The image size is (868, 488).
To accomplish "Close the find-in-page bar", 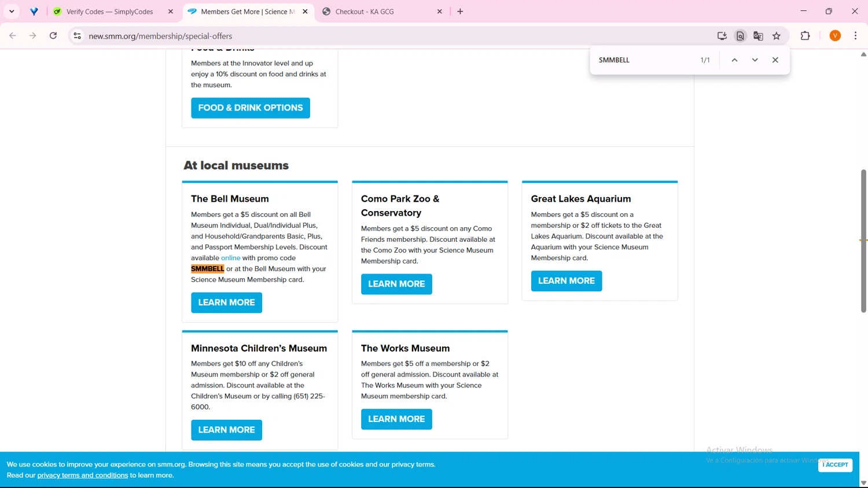I will (775, 60).
